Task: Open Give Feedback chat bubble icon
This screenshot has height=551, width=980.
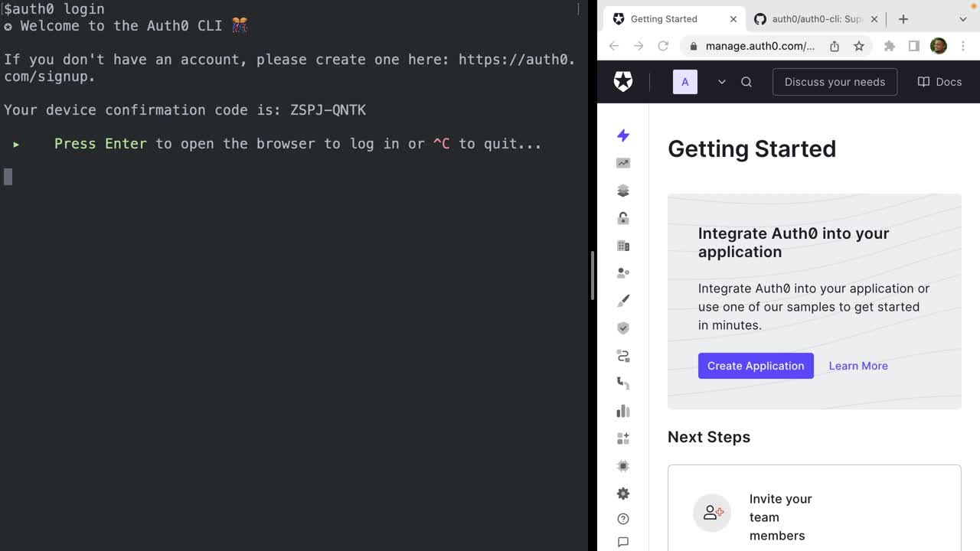Action: pos(623,542)
